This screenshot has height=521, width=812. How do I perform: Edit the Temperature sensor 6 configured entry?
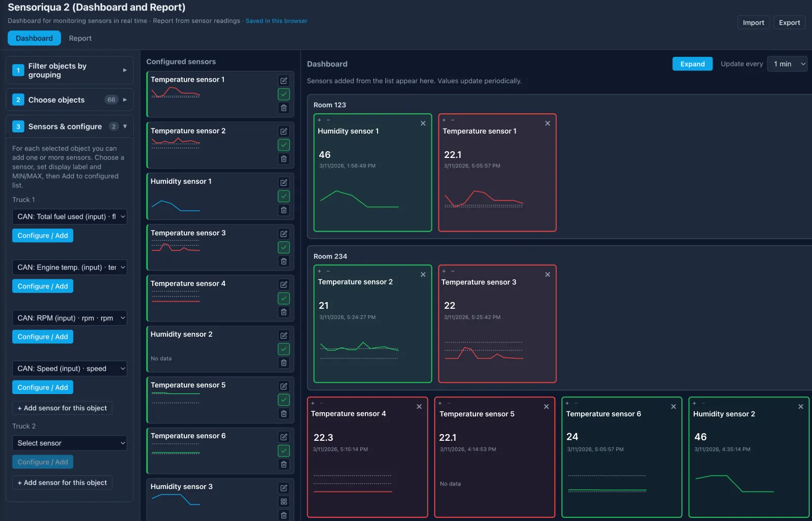(x=283, y=437)
